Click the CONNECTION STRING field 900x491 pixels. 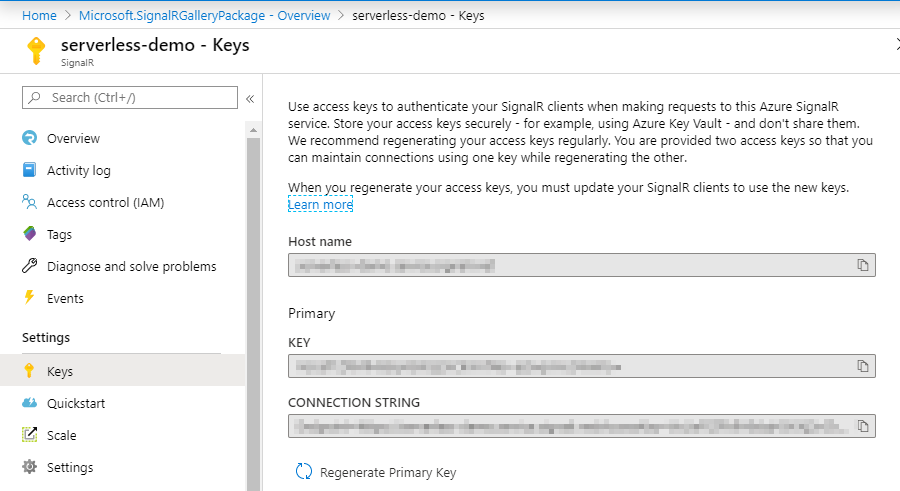(582, 426)
